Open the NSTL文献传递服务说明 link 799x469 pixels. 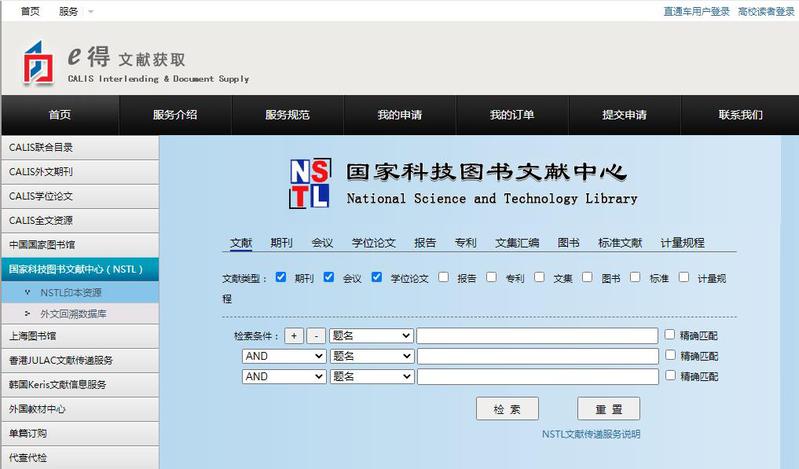coord(591,434)
